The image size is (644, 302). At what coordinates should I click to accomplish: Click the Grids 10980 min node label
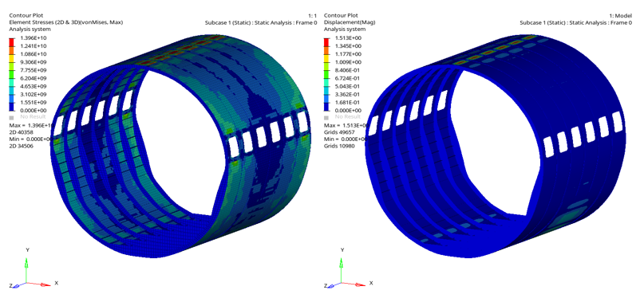pyautogui.click(x=339, y=147)
